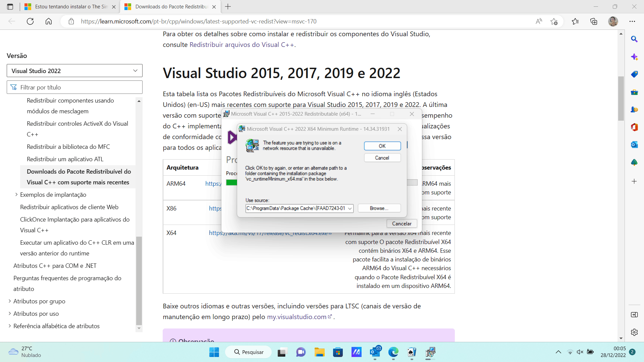The width and height of the screenshot is (644, 362).
Task: Open Edge sidebar search icon
Action: pyautogui.click(x=634, y=39)
